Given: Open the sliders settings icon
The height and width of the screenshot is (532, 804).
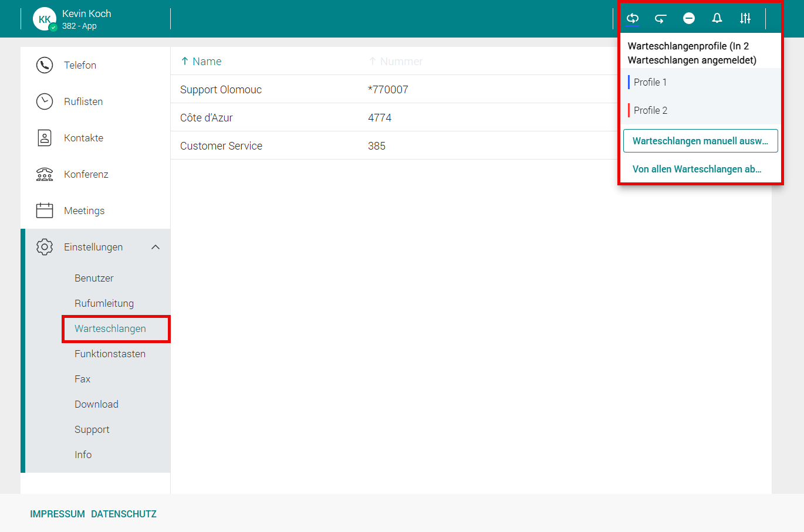Looking at the screenshot, I should pos(745,18).
